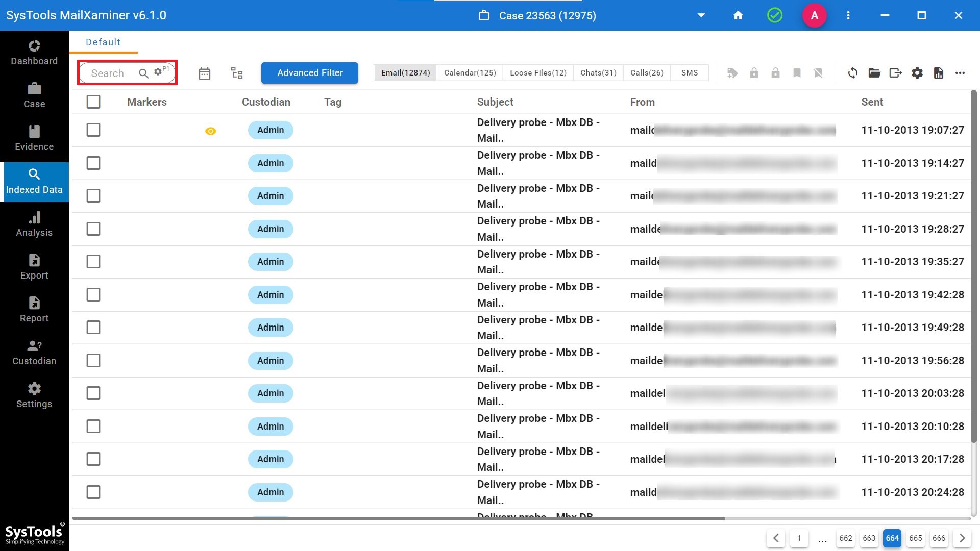Open the user avatar A menu
The image size is (980, 551).
click(x=815, y=15)
